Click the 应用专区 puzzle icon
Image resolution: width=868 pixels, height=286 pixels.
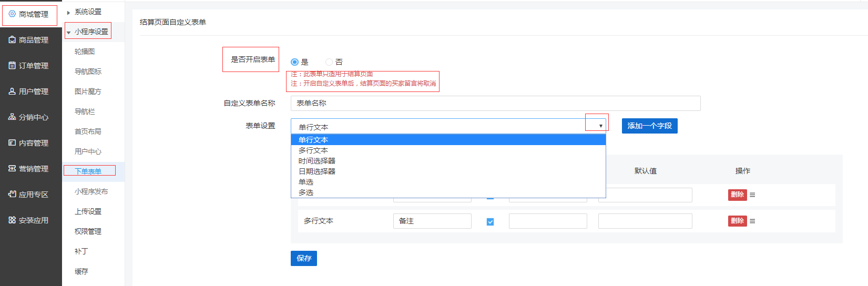coord(12,195)
